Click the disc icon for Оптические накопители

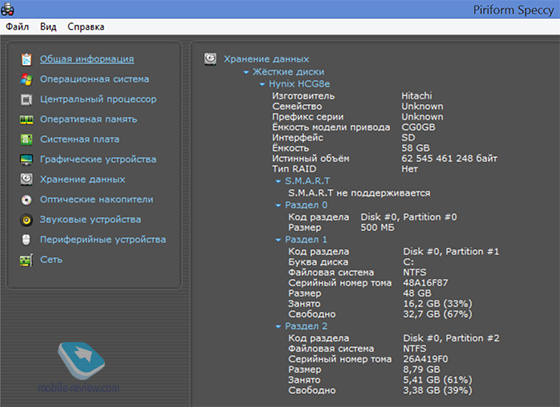[26, 200]
